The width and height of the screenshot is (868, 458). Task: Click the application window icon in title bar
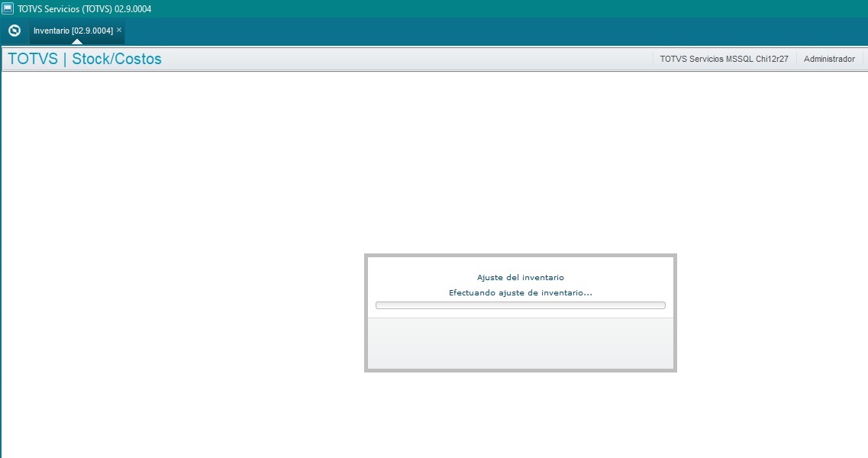[8, 8]
